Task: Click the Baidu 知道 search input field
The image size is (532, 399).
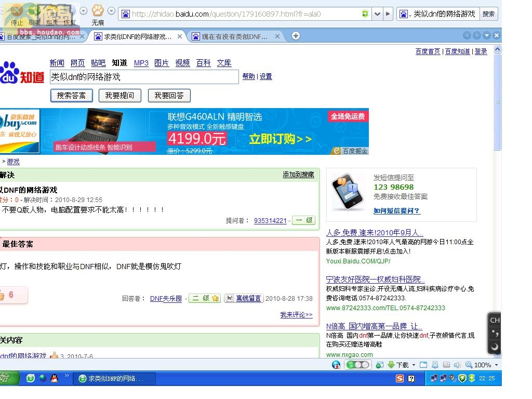Action: [x=144, y=77]
